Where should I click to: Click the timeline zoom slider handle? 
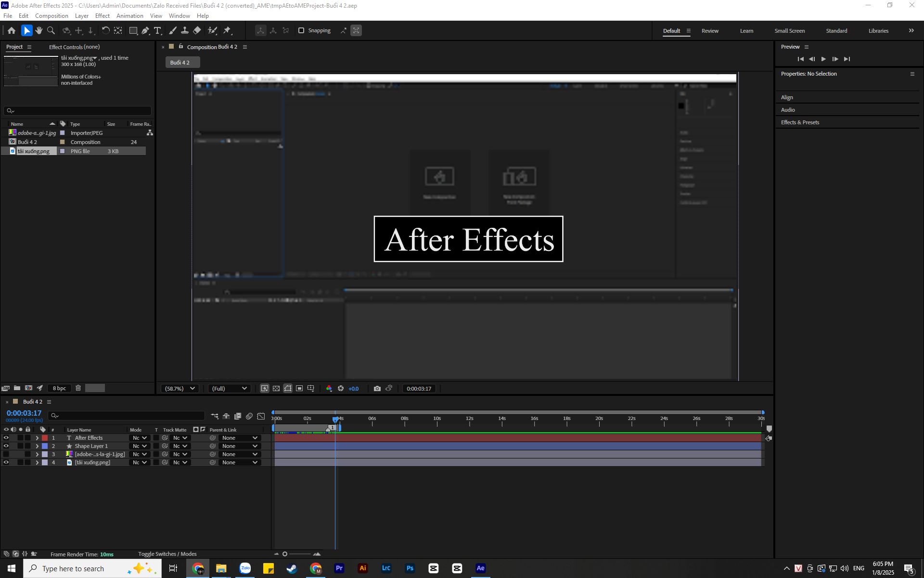(x=285, y=554)
